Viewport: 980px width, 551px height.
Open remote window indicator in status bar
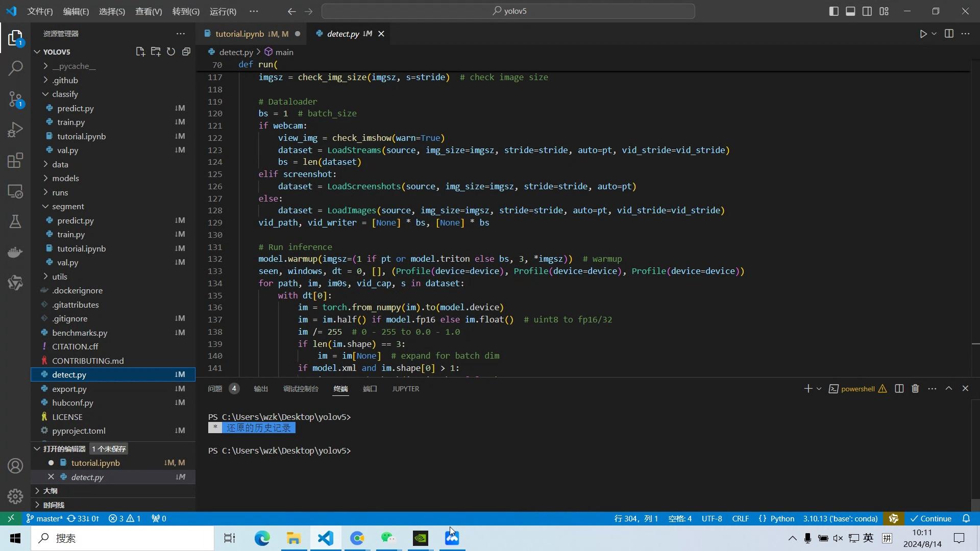point(11,518)
